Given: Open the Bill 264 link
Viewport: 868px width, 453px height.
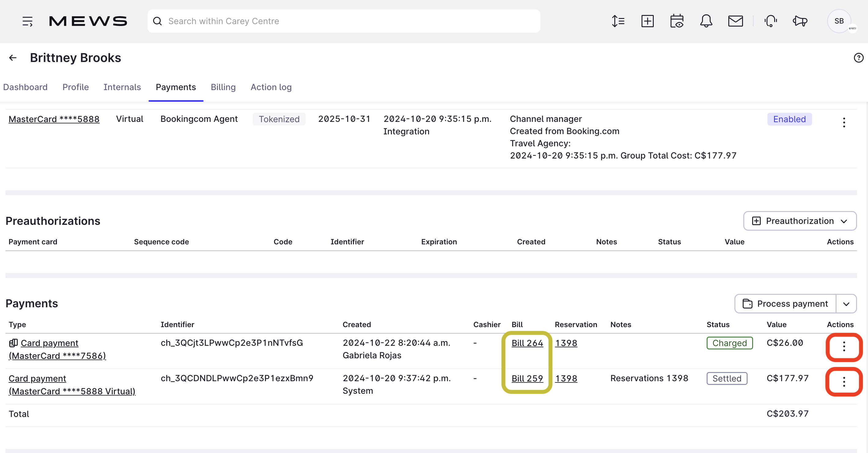Looking at the screenshot, I should 527,343.
